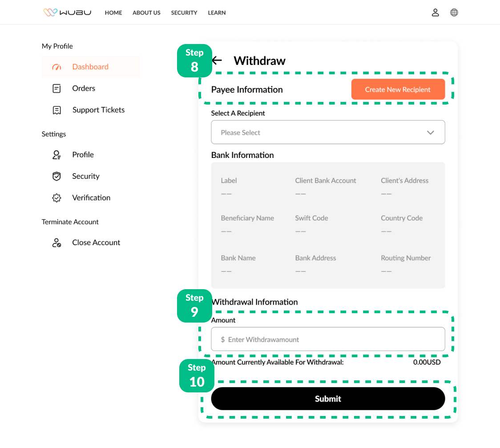Click the withdrawal Amount input field
The width and height of the screenshot is (500, 448).
tap(328, 339)
